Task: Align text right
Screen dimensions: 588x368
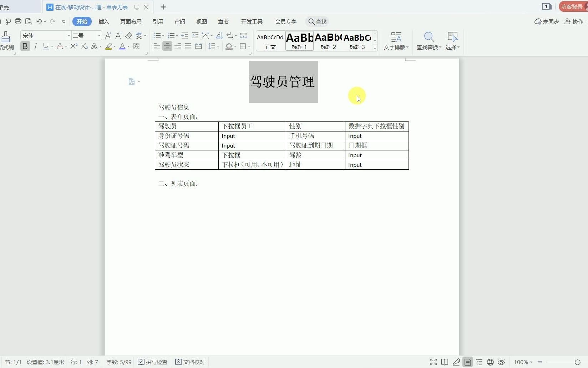Action: pos(178,46)
